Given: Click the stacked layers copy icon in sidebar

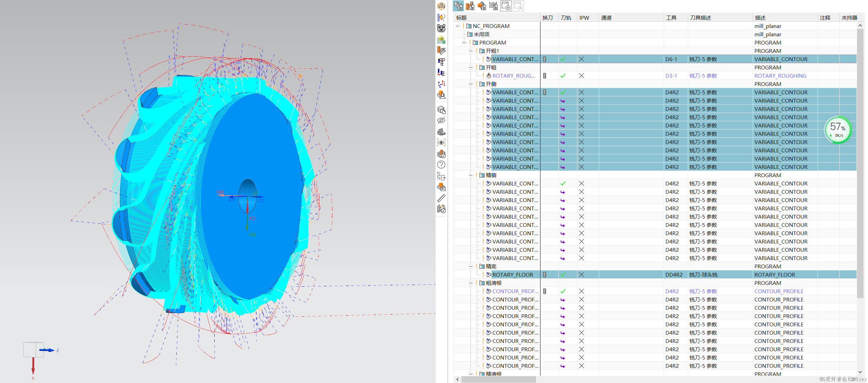Looking at the screenshot, I should point(441,109).
